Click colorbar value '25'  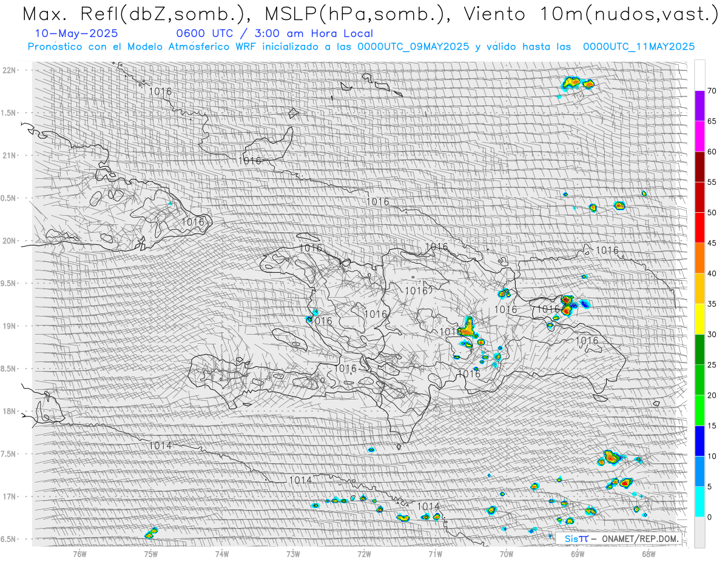(x=712, y=365)
